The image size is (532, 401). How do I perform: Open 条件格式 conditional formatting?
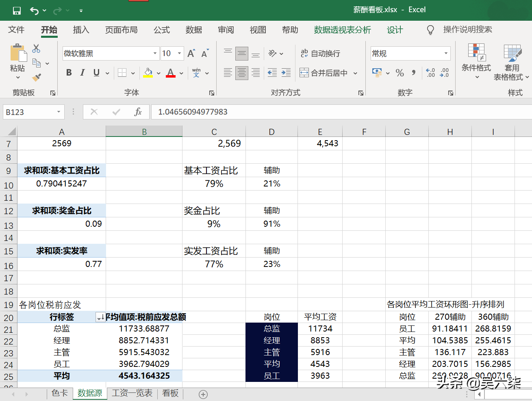pyautogui.click(x=476, y=62)
